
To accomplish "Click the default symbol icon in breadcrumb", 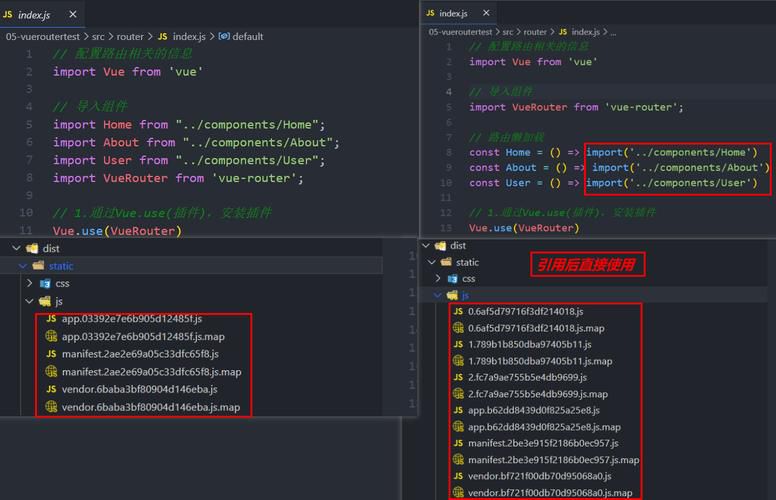I will pos(224,36).
